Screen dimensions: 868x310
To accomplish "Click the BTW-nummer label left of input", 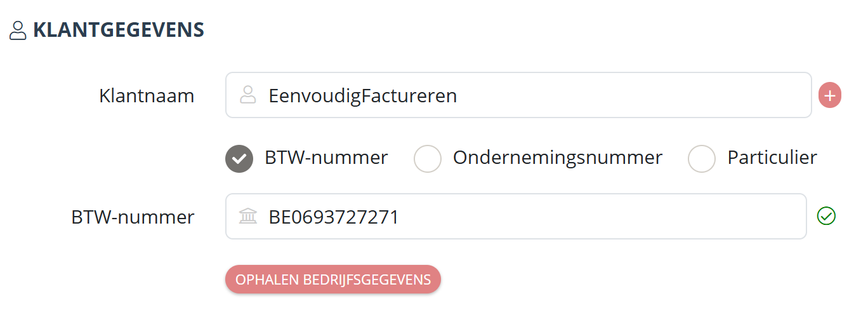I will pyautogui.click(x=133, y=217).
